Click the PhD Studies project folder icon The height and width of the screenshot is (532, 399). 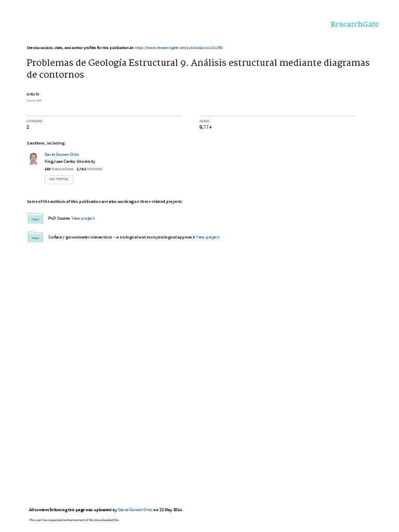[x=35, y=218]
